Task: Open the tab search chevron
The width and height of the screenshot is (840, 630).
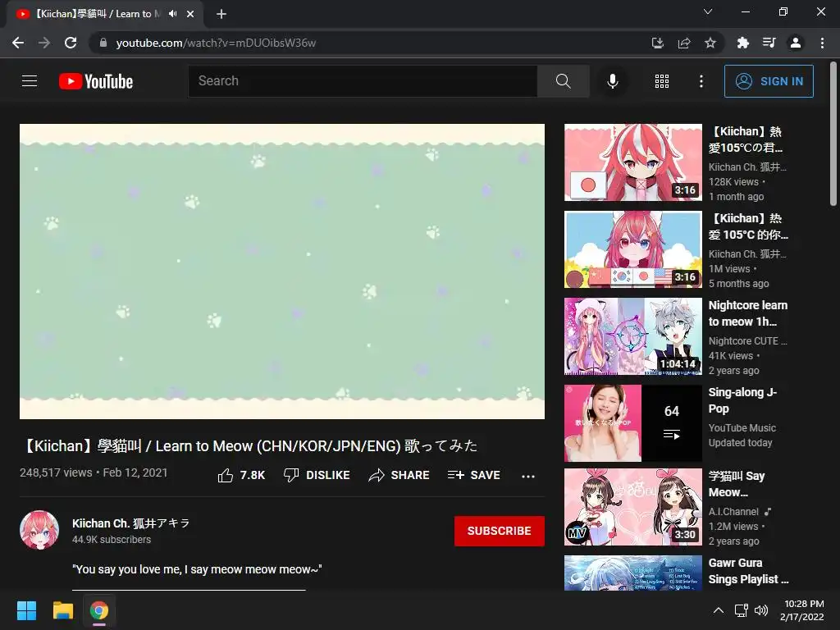Action: pyautogui.click(x=708, y=11)
